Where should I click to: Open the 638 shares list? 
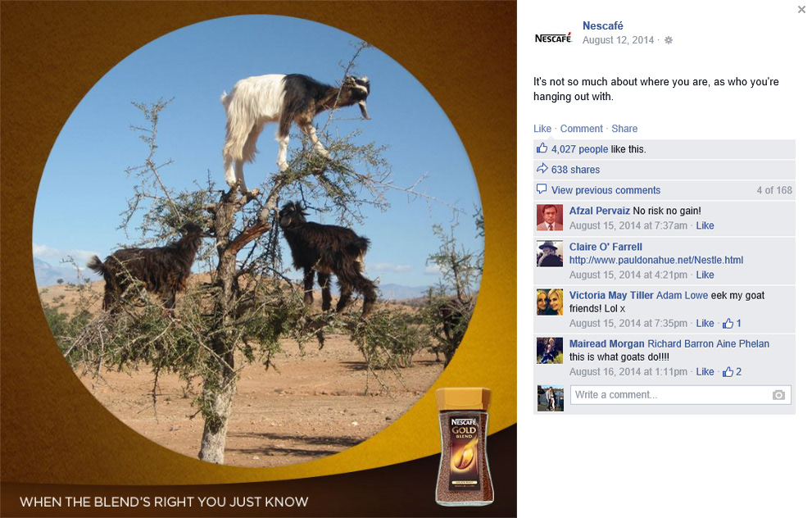tap(575, 170)
